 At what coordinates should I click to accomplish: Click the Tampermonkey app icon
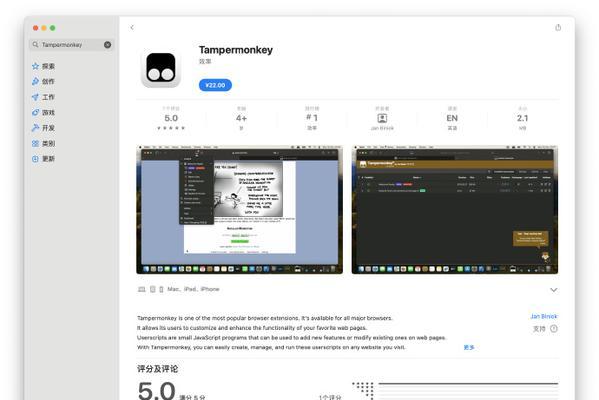click(161, 68)
